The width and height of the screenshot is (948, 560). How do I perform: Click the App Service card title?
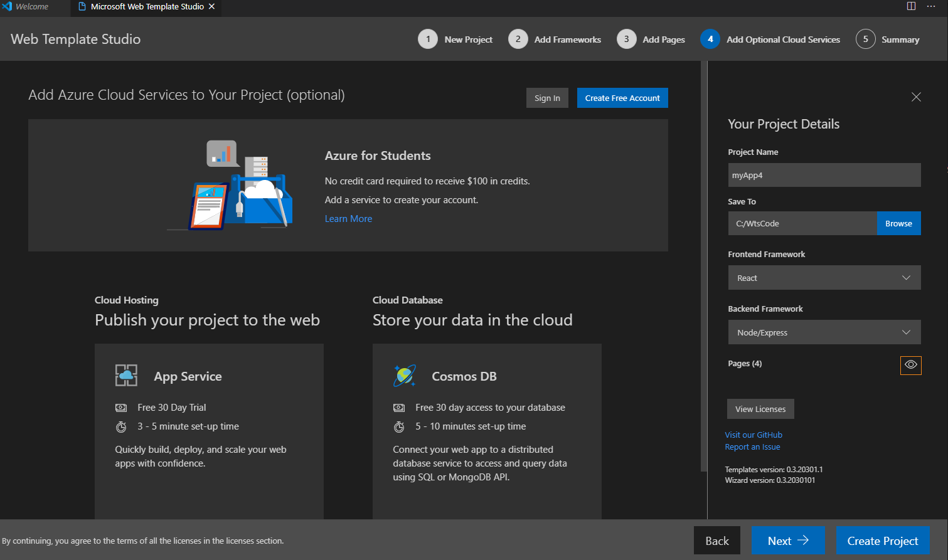click(188, 376)
